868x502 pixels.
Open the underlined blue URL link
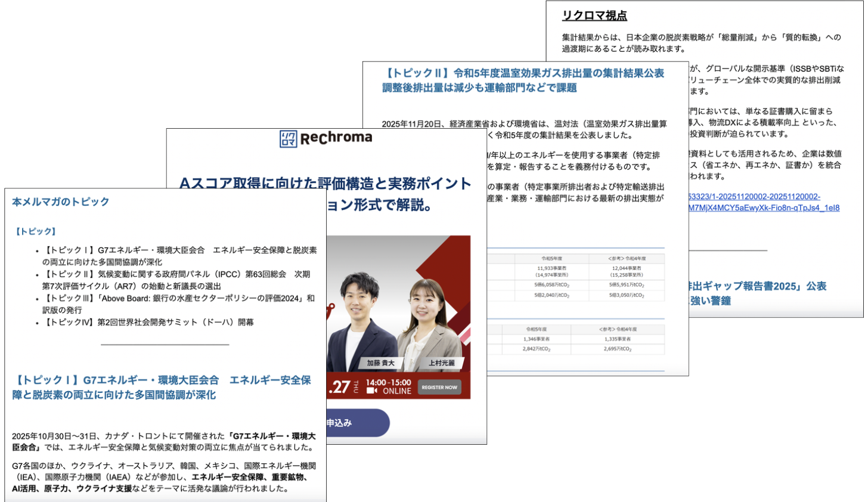(x=763, y=202)
